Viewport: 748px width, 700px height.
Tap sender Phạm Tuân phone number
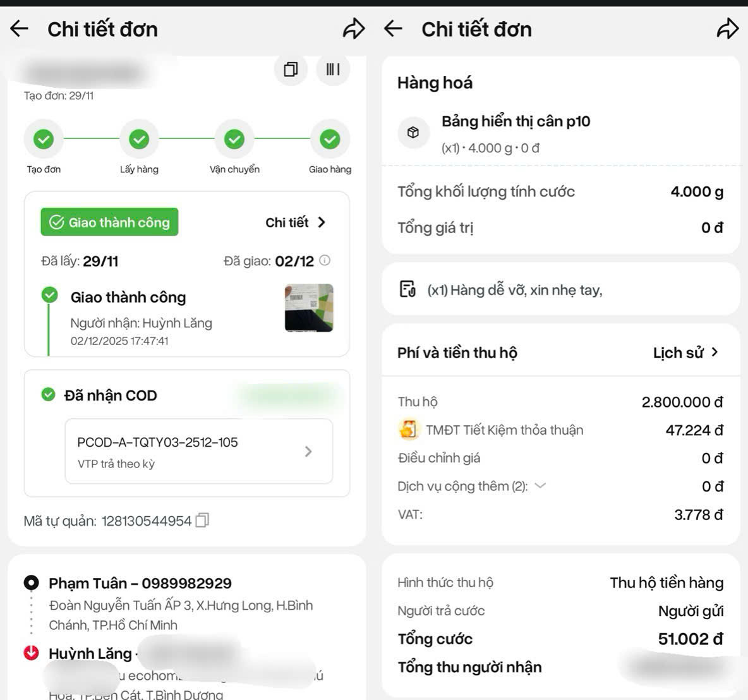coord(186,583)
